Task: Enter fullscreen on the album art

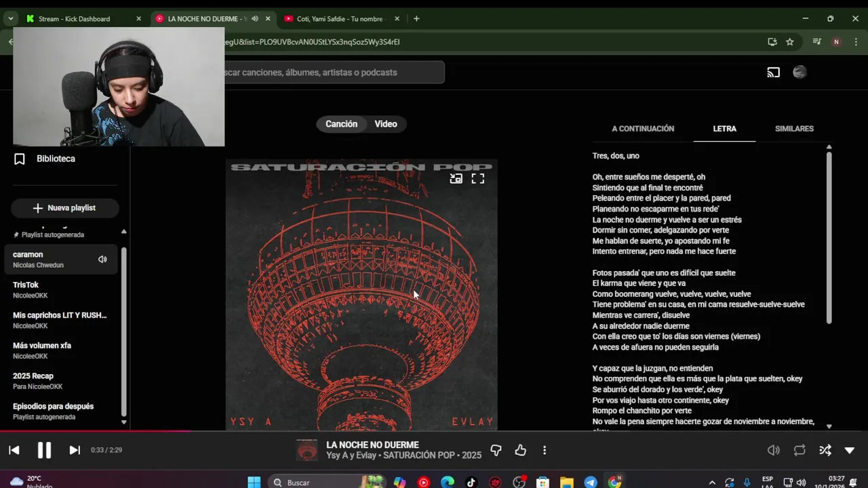Action: coord(478,179)
